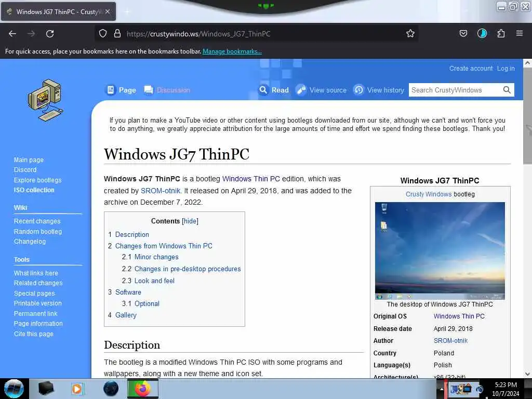Open the Firefox hamburger menu

point(520,34)
